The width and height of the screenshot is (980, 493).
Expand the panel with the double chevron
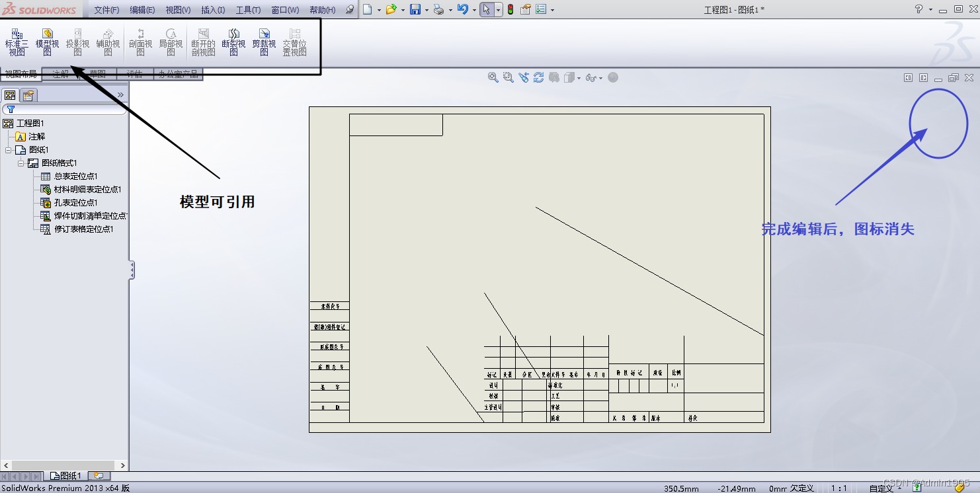tap(120, 95)
